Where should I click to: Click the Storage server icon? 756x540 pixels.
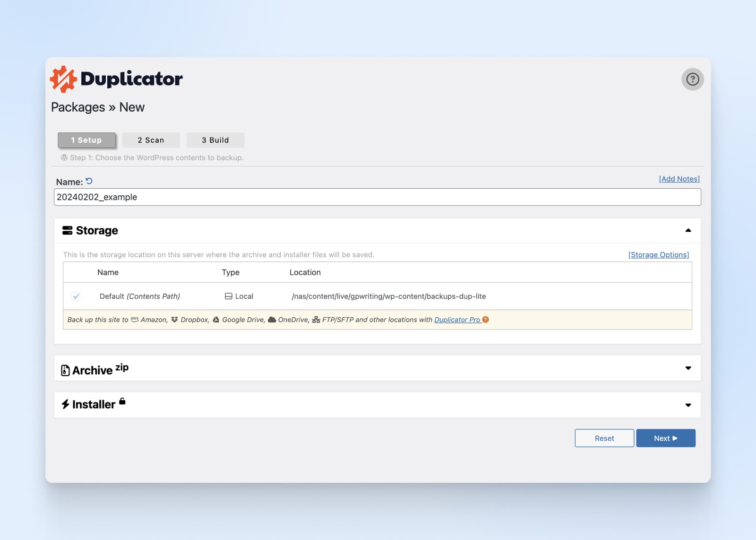pos(68,230)
